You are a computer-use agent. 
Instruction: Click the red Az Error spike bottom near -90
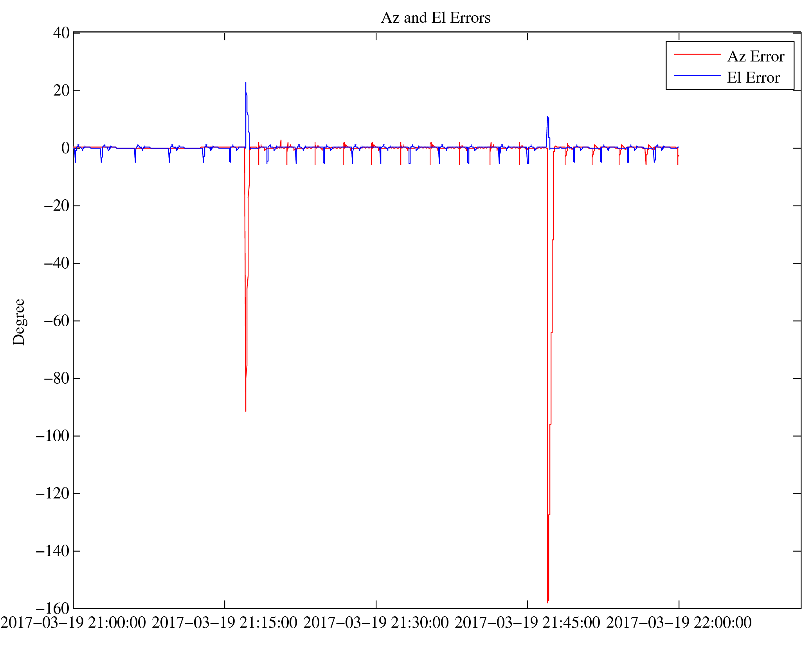pos(246,410)
